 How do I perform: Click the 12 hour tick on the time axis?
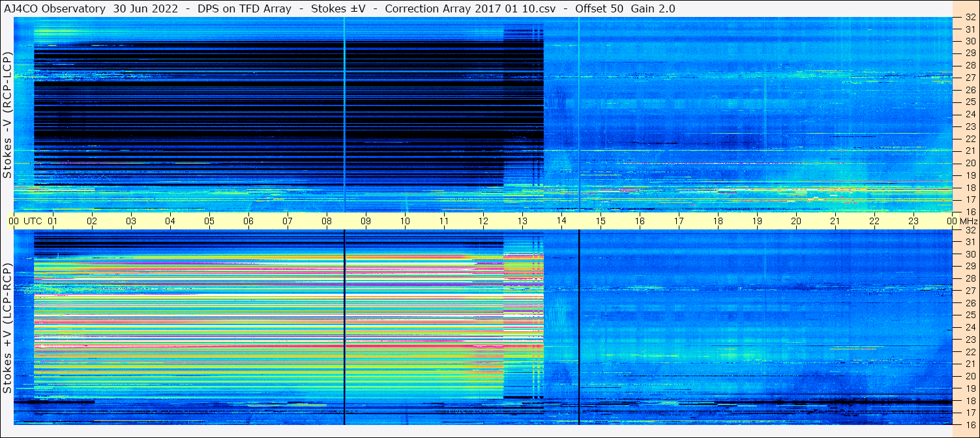pyautogui.click(x=483, y=221)
